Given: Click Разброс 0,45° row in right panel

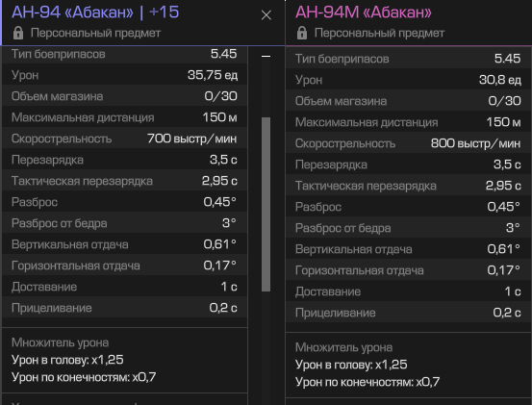Looking at the screenshot, I should pyautogui.click(x=409, y=207).
